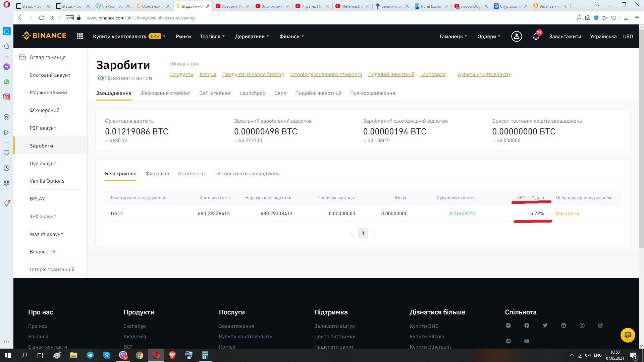Open WhatsApp in the Opera sidebar
The height and width of the screenshot is (362, 644).
pos(6,82)
